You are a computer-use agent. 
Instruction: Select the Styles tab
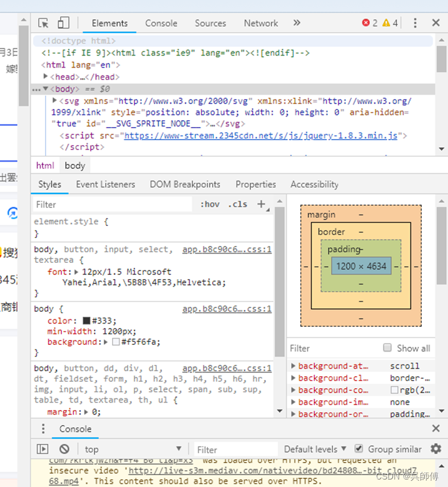click(49, 184)
